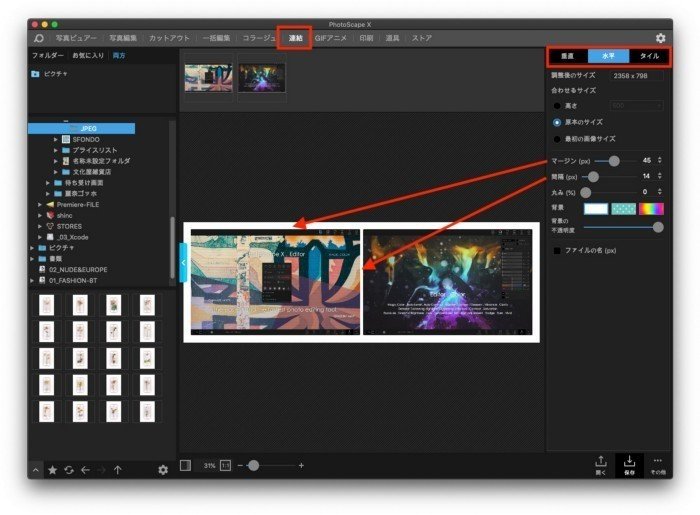Open the 写真ビュアー tab
Viewport: 700px width, 515px height.
pyautogui.click(x=76, y=38)
